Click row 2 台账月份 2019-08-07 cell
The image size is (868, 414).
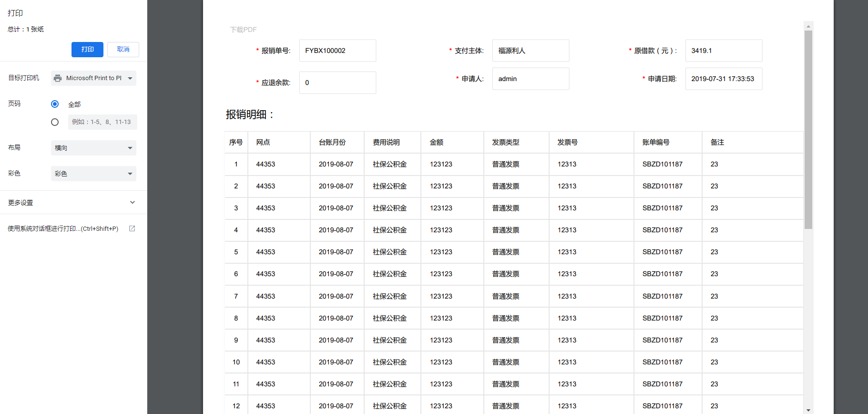(337, 186)
